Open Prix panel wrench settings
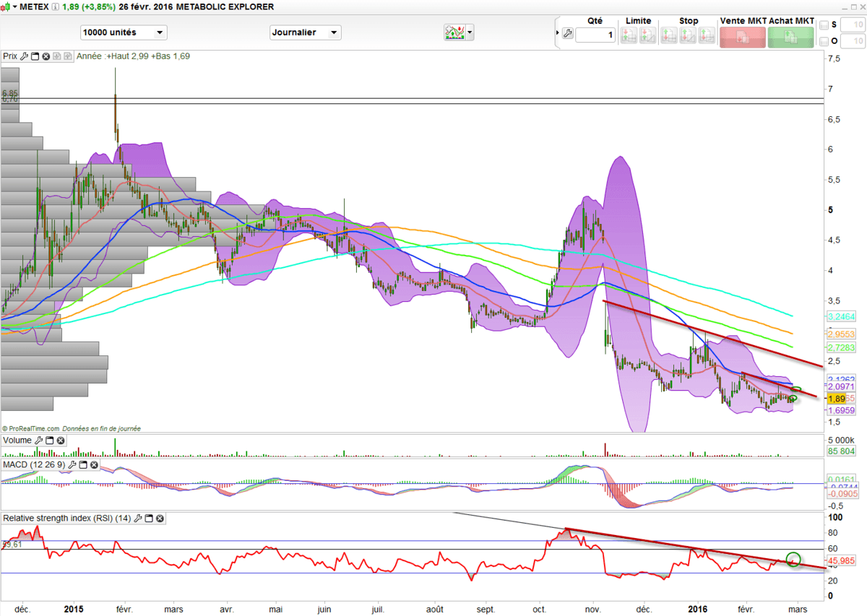Viewport: 867px width, 616px height. [x=24, y=56]
